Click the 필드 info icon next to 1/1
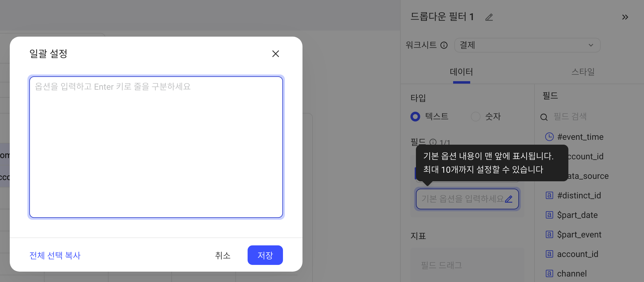This screenshot has width=644, height=282. [x=433, y=142]
